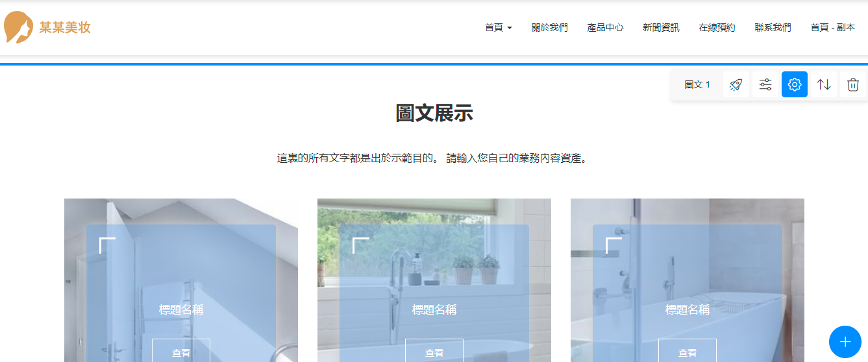Select the white bathtub faucet image card
Image resolution: width=868 pixels, height=362 pixels.
688,280
